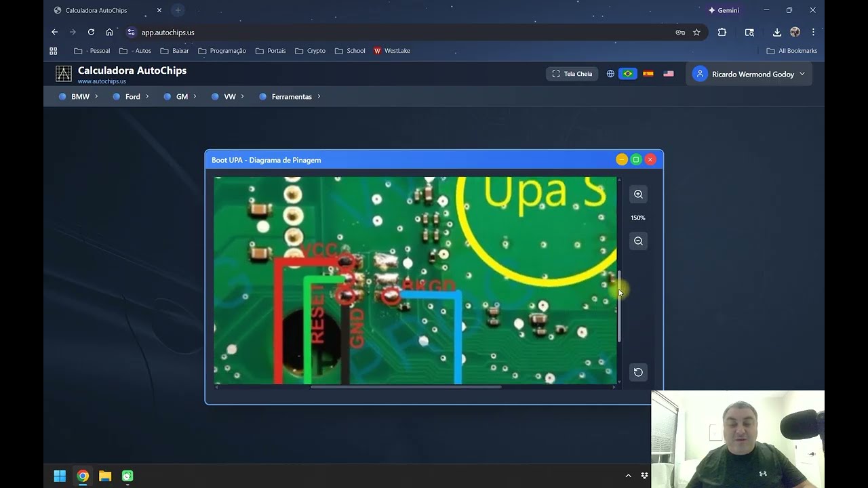Open Chrome extensions puzzle icon
The height and width of the screenshot is (488, 868).
click(x=722, y=32)
